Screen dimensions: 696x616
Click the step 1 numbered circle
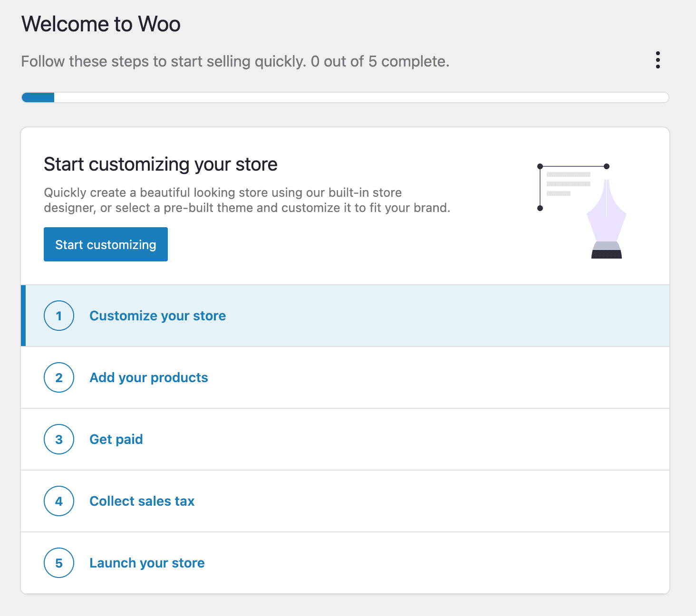point(59,315)
